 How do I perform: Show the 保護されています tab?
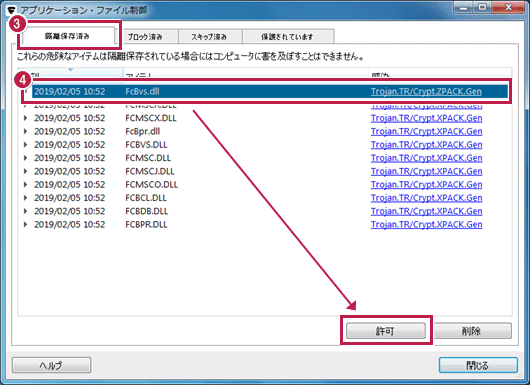point(288,37)
